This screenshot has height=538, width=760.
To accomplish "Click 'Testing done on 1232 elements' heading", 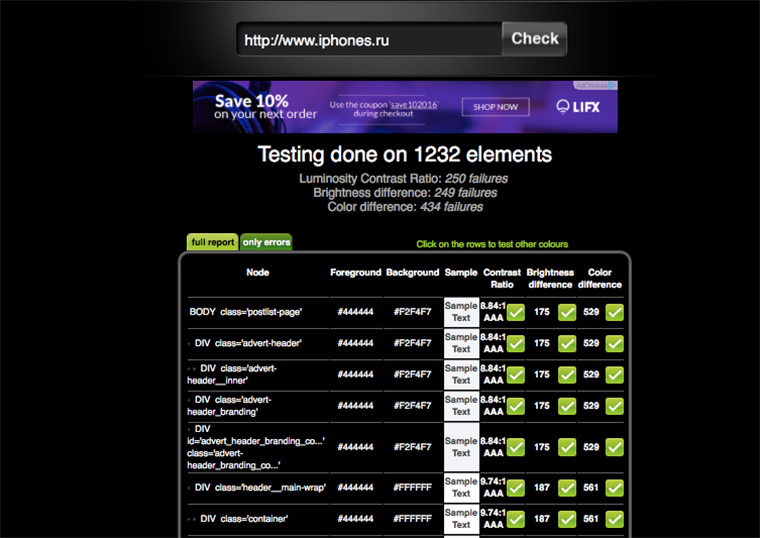I will click(405, 155).
